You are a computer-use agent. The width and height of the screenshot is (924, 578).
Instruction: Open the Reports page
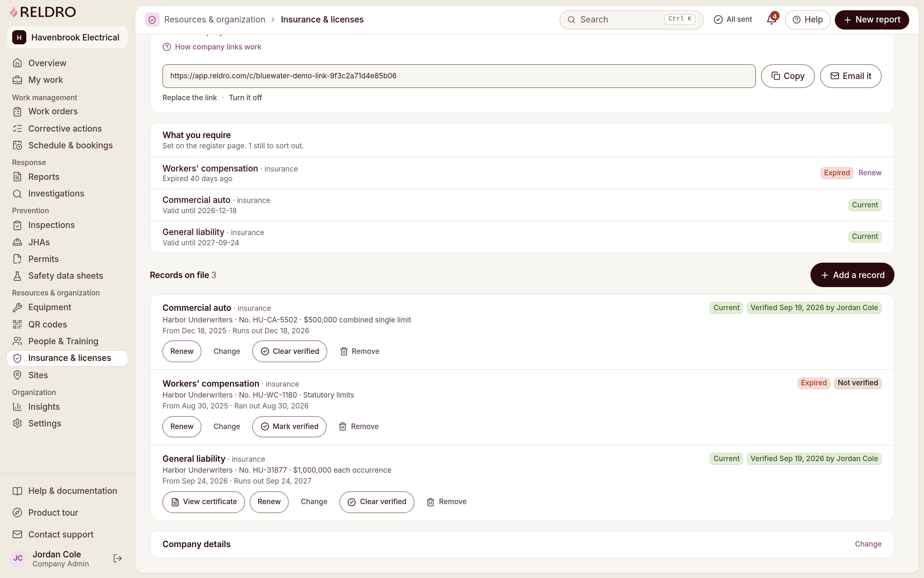67,177
